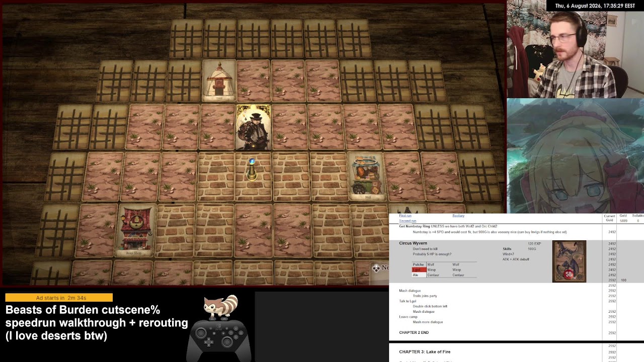Viewport: 644px width, 362px height.
Task: Open the First run link
Action: (405, 216)
